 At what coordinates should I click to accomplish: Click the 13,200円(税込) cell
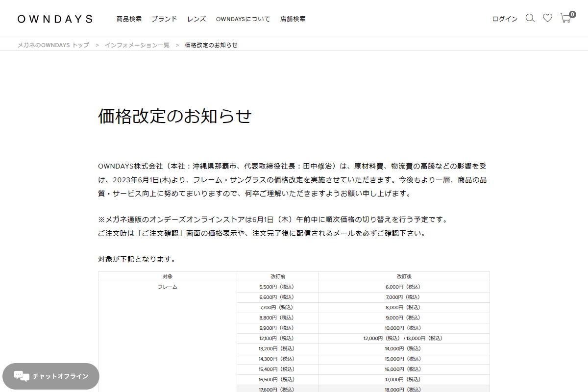tap(278, 348)
